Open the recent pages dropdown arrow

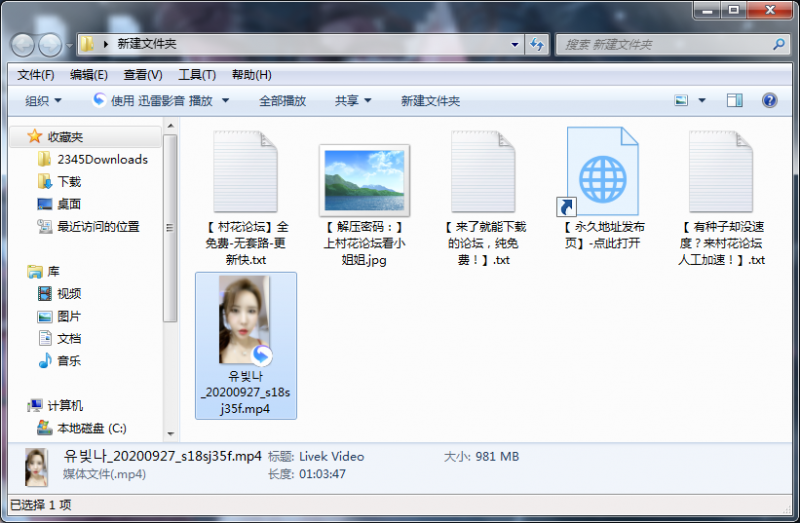[x=69, y=45]
